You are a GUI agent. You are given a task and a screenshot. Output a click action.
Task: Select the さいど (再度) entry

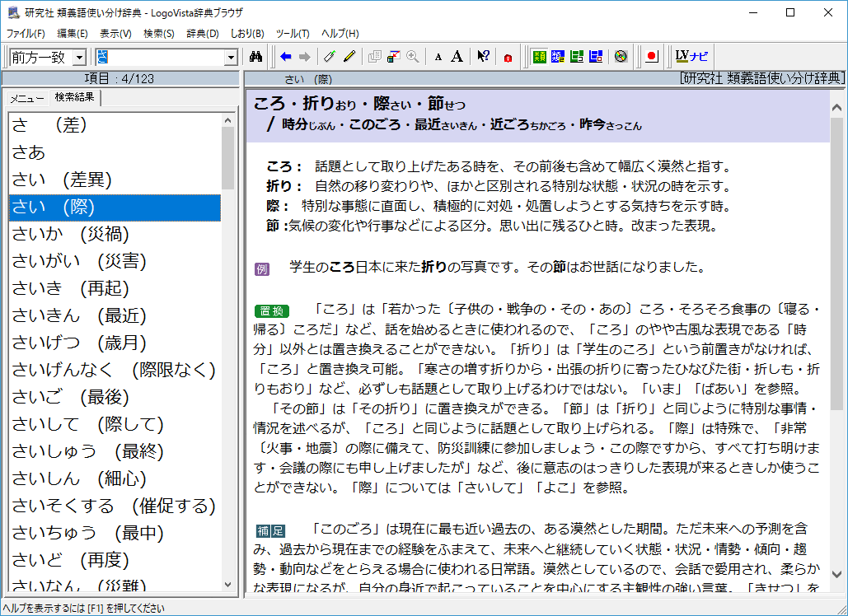pyautogui.click(x=115, y=560)
